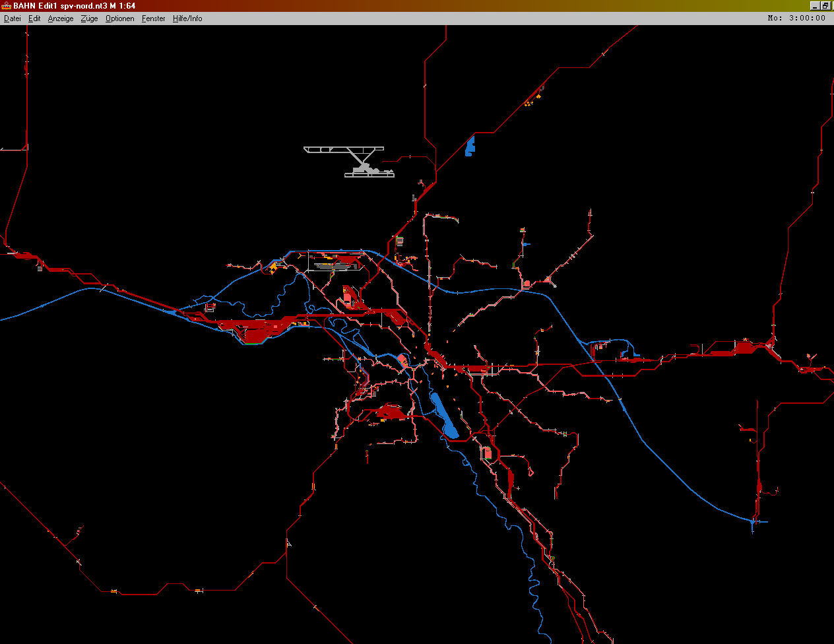Click the simulation clock showing Mo: 3:00:00
The height and width of the screenshot is (644, 834).
(796, 18)
